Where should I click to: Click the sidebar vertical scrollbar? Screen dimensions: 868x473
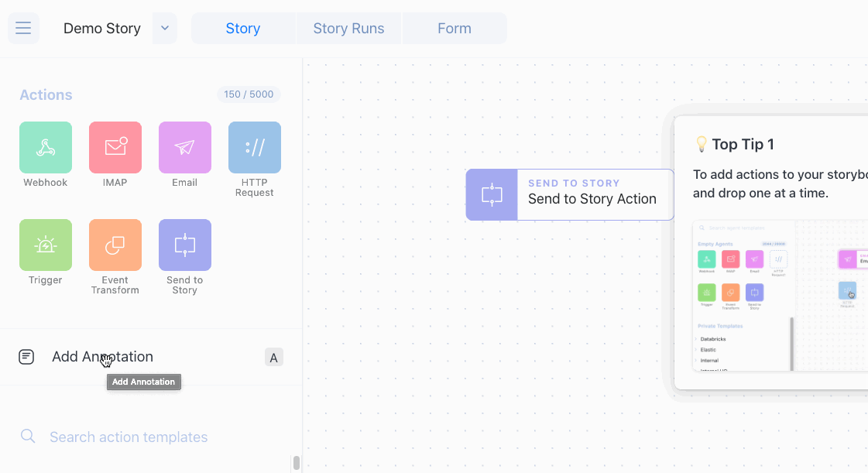click(296, 462)
